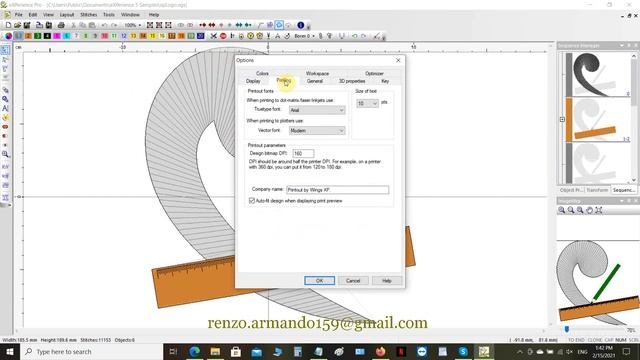Image resolution: width=640 pixels, height=360 pixels.
Task: Open Sequence Manager panel dropdown arrow
Action: point(622,45)
